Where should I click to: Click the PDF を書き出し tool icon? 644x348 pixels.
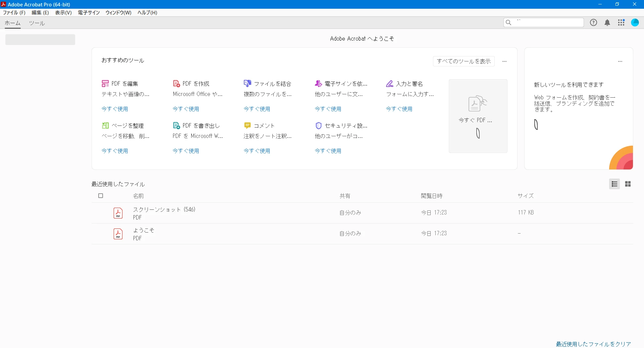176,126
